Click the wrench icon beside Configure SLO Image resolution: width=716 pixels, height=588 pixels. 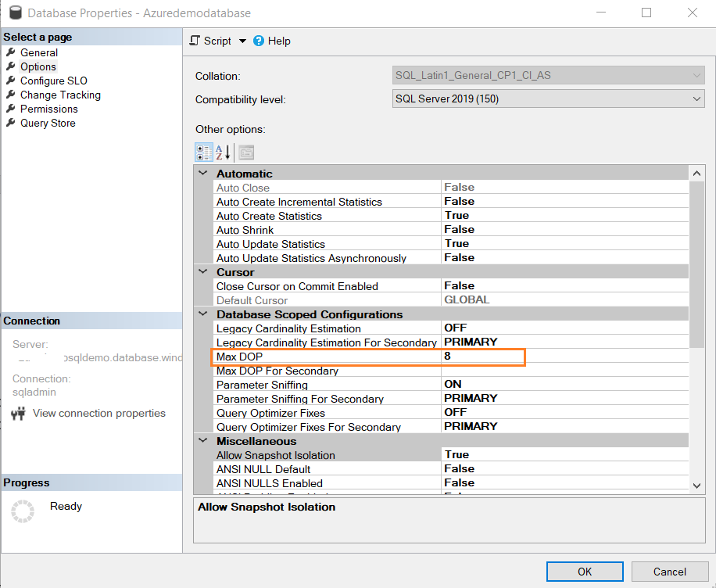point(13,81)
